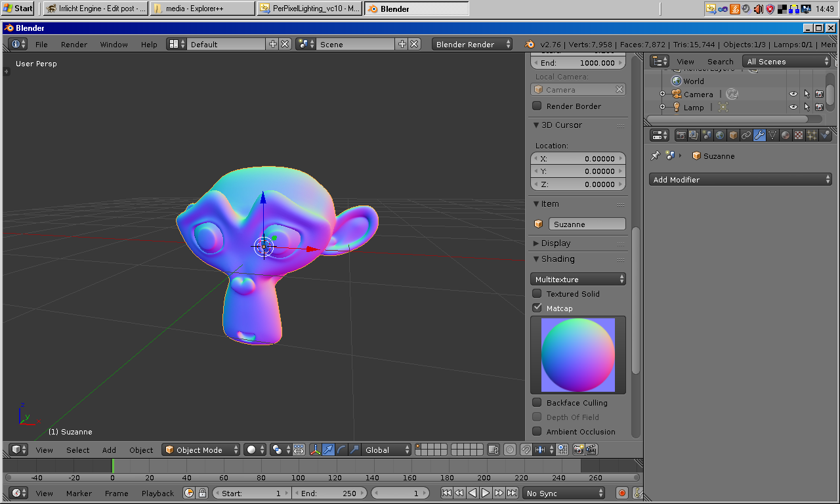Click the 3D Cursor X location field
The image size is (840, 504).
click(578, 158)
